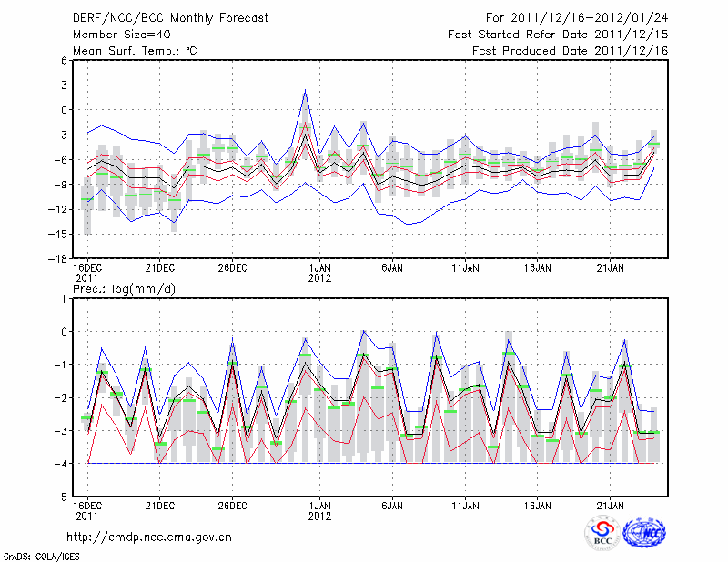Click 21JAN tick on temperature chart axis

point(611,267)
